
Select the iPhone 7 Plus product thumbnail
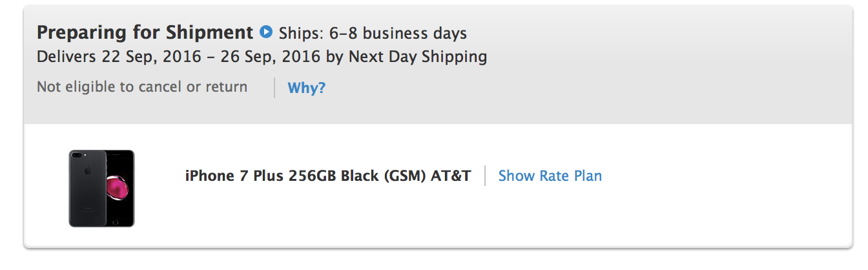[102, 188]
